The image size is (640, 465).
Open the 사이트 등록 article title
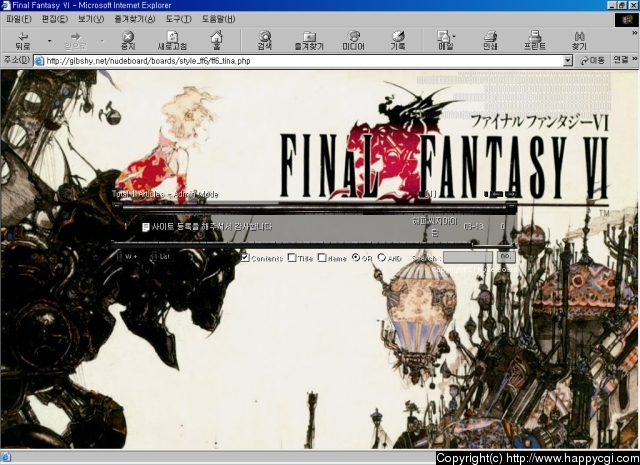[211, 227]
